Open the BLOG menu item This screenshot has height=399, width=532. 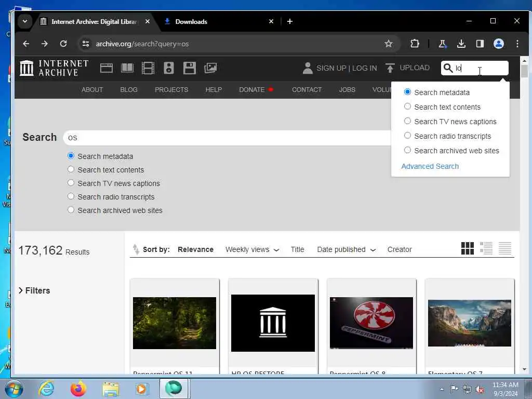pyautogui.click(x=129, y=89)
